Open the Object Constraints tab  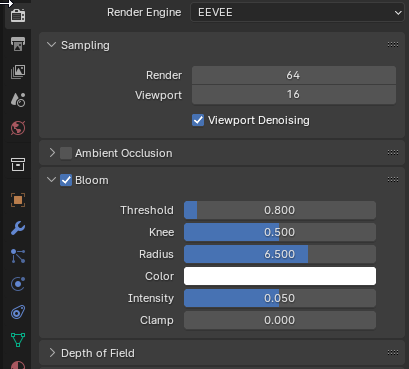coord(18,312)
